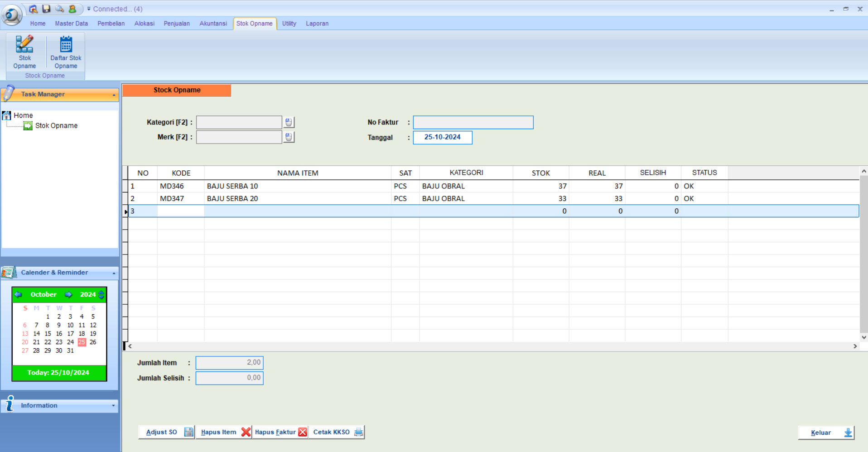Click the magnifier search icon in quick access
The height and width of the screenshot is (452, 868).
click(59, 9)
